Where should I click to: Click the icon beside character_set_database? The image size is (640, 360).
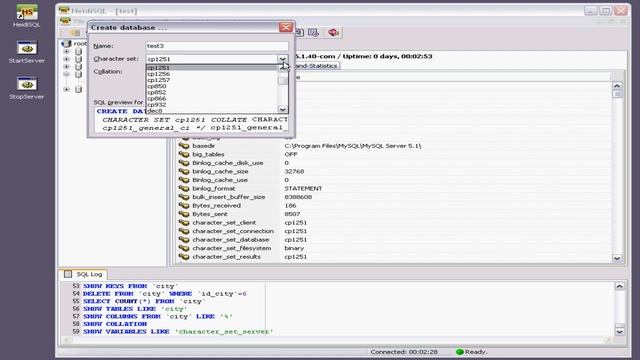coord(184,240)
